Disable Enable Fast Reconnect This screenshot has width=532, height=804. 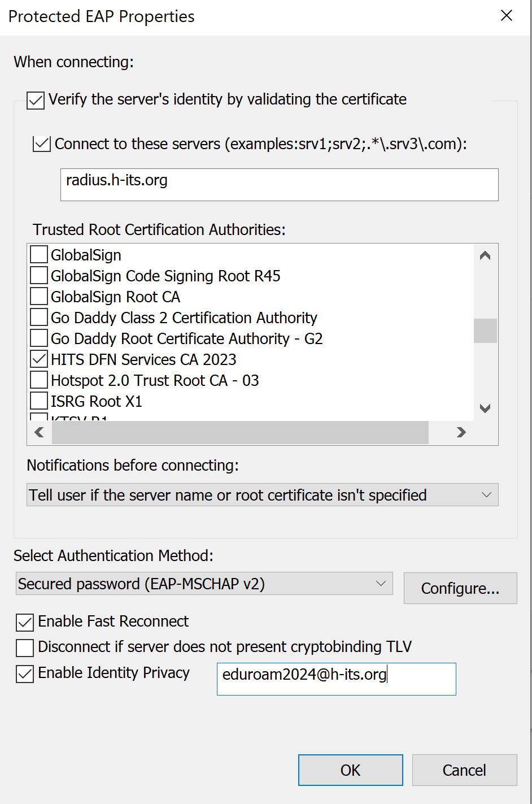(24, 621)
